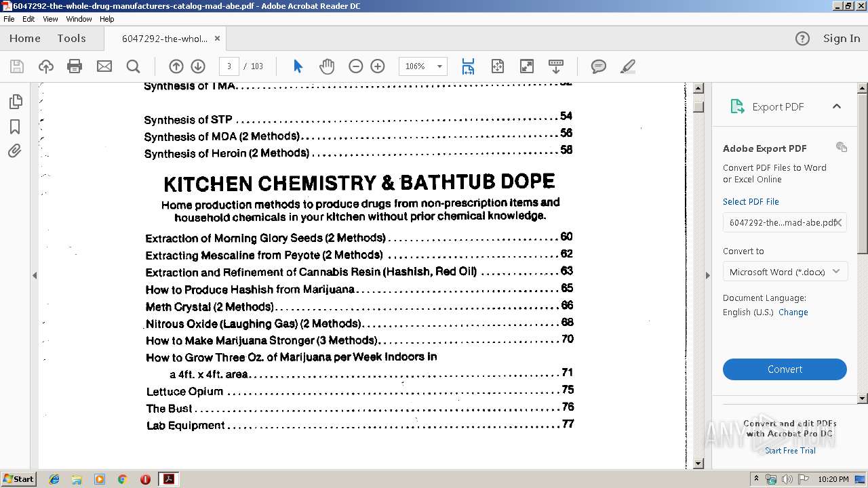Click the page number input field

point(229,66)
